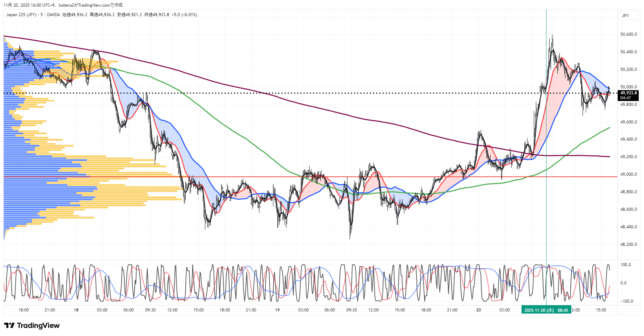
Task: Click the 18 date label on time axis
Action: coord(76,310)
